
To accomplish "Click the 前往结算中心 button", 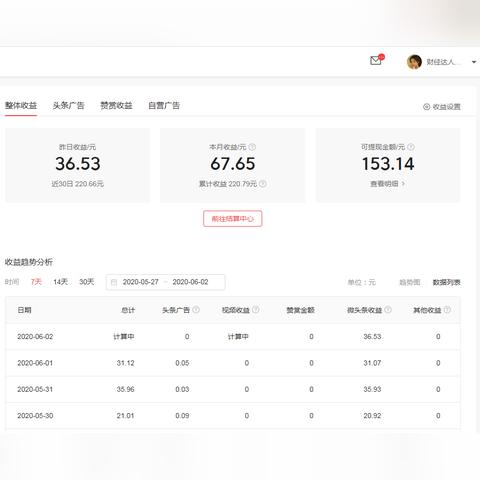I will (x=233, y=219).
